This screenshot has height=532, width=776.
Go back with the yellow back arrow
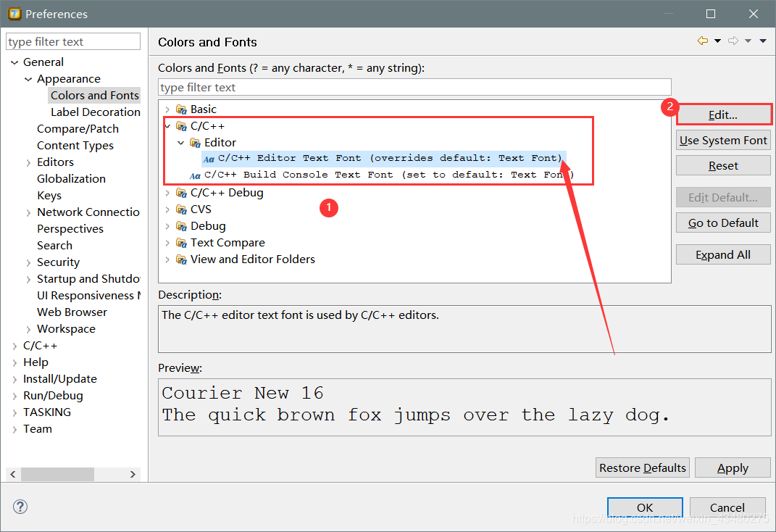point(702,41)
